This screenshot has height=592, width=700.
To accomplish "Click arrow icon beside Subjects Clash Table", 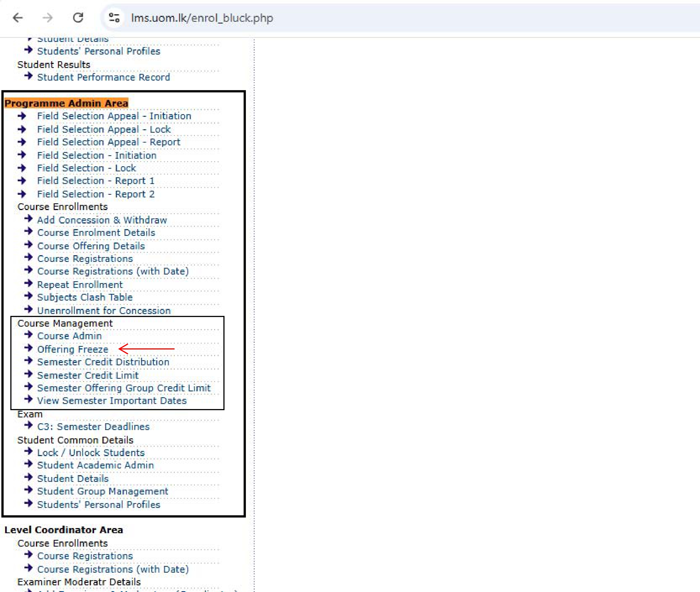I will click(x=28, y=296).
